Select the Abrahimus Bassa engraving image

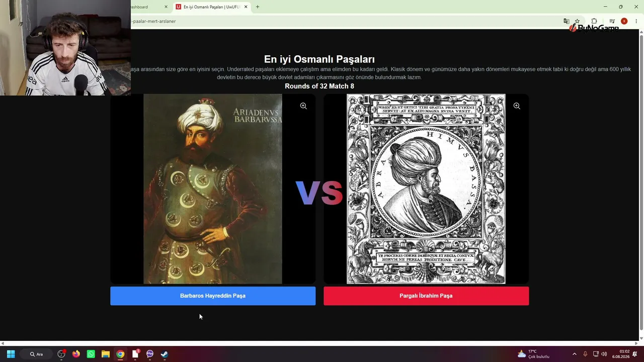click(x=426, y=189)
